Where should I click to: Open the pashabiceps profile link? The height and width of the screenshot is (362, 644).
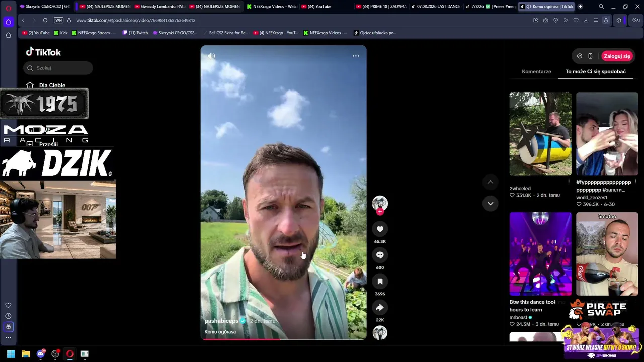point(221,321)
